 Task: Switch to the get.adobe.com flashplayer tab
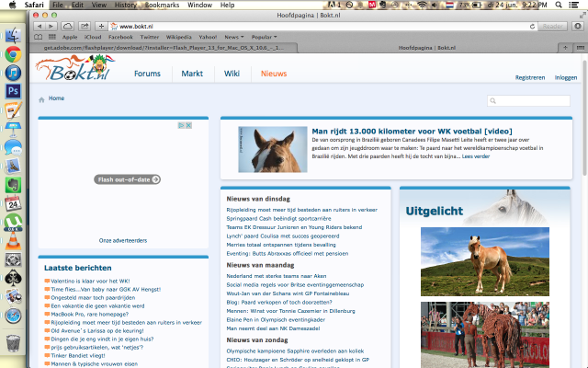(164, 48)
